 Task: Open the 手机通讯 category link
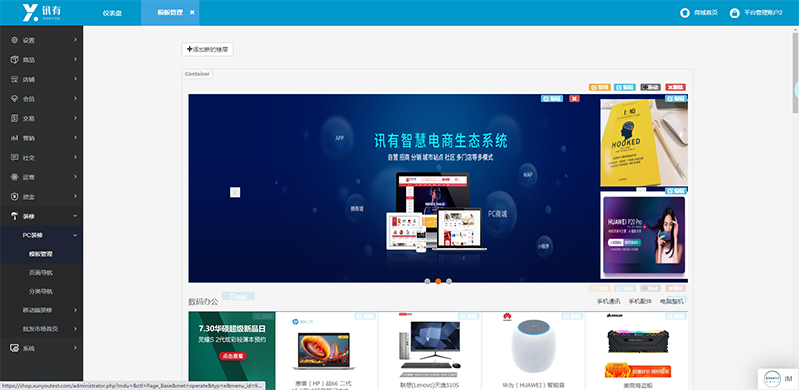tap(608, 301)
